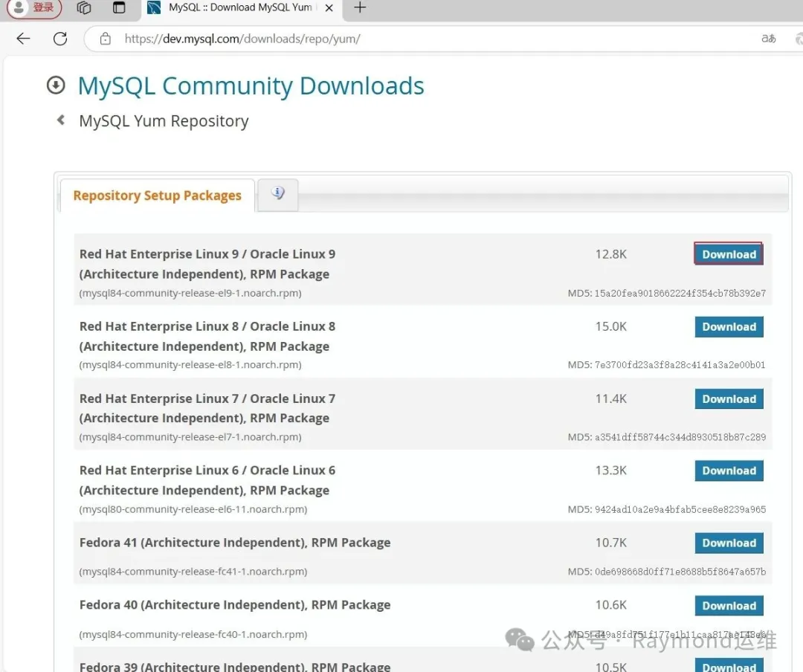Download the Fedora 40 RPM package

(729, 606)
